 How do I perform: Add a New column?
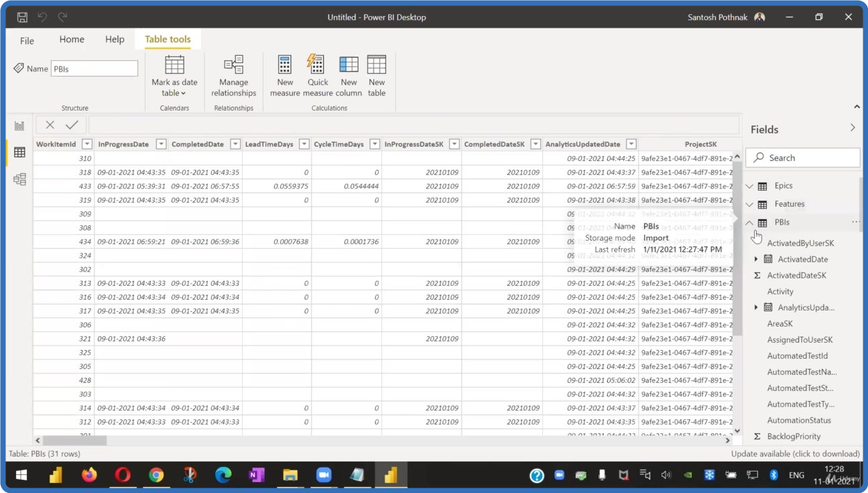(x=349, y=76)
